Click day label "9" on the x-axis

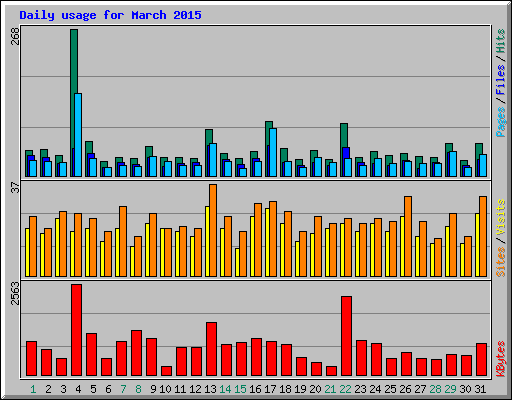153,389
